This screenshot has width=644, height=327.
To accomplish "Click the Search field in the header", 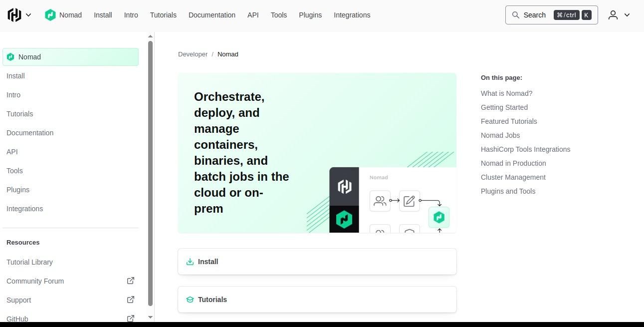I will point(551,15).
